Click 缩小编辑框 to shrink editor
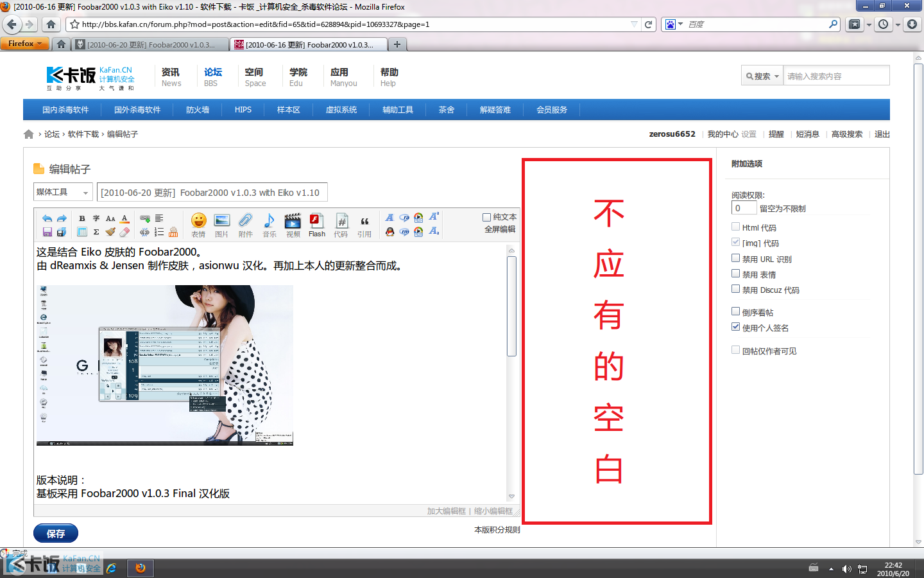Screen dimensions: 924x578 pos(493,511)
